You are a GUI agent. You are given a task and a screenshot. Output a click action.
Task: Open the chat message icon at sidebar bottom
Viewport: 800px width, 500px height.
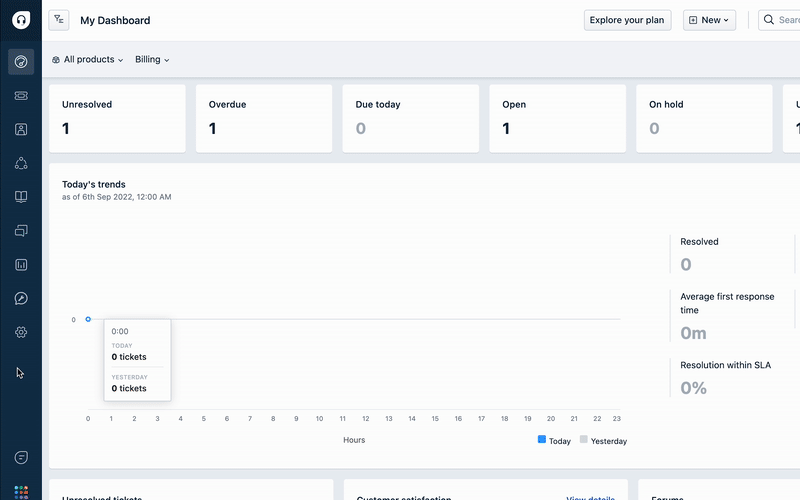tap(21, 457)
